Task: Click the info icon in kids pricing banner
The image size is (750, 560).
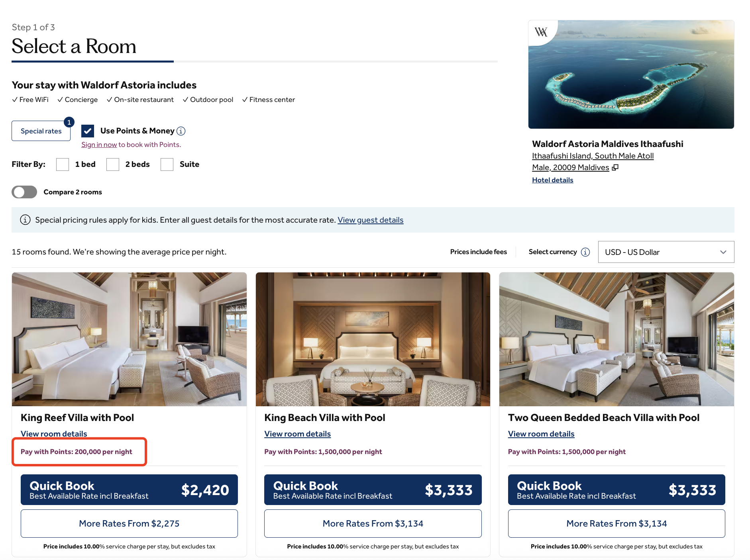Action: tap(25, 220)
